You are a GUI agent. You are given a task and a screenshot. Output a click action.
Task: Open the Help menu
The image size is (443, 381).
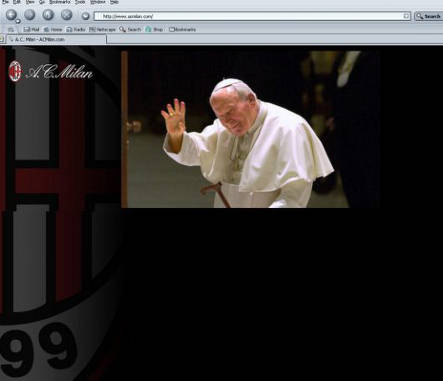click(x=114, y=2)
